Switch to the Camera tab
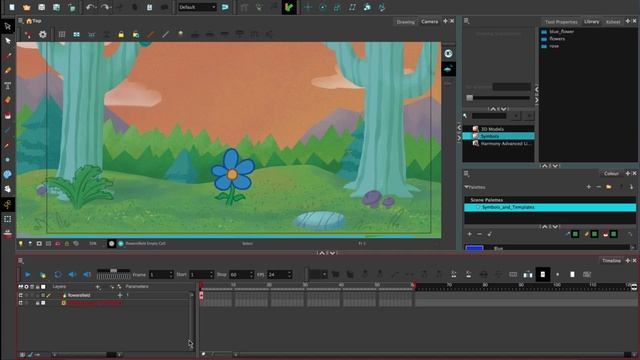Screen dimensions: 640x360 (429, 22)
